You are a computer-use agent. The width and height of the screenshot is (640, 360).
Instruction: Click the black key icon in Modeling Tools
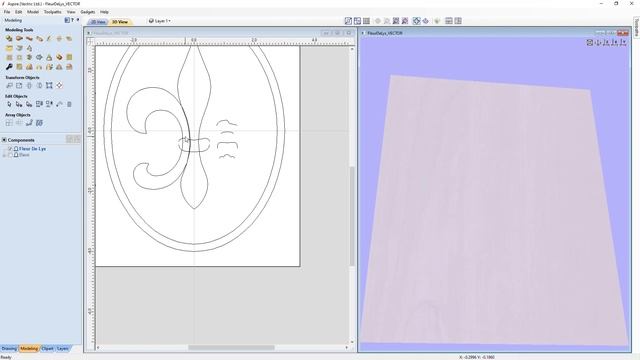coord(9,67)
